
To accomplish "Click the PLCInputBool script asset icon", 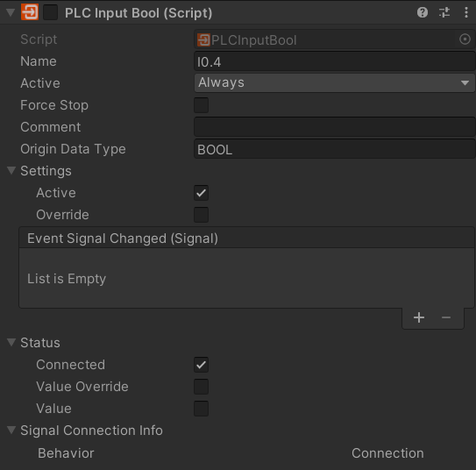I will [203, 40].
